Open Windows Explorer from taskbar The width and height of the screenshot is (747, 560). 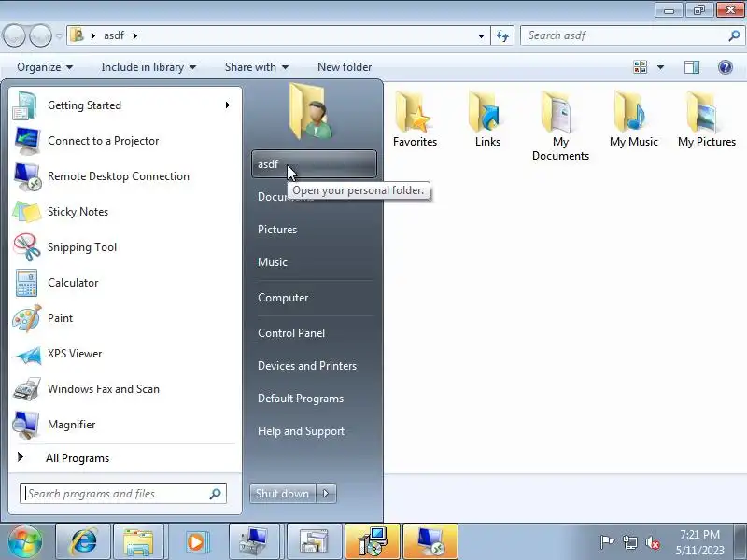(138, 541)
